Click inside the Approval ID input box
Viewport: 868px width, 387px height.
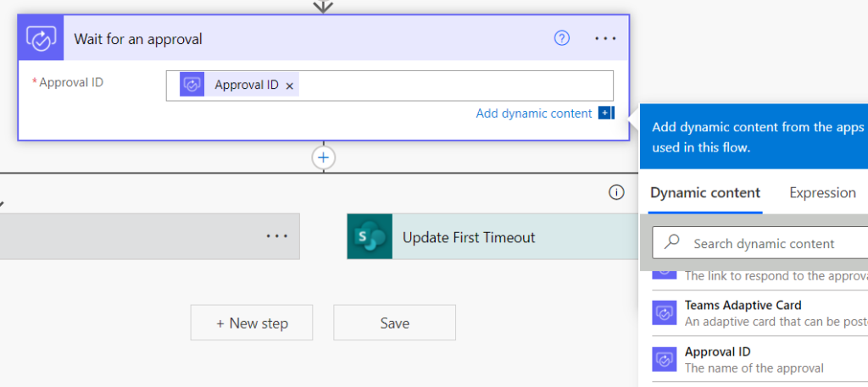point(449,86)
